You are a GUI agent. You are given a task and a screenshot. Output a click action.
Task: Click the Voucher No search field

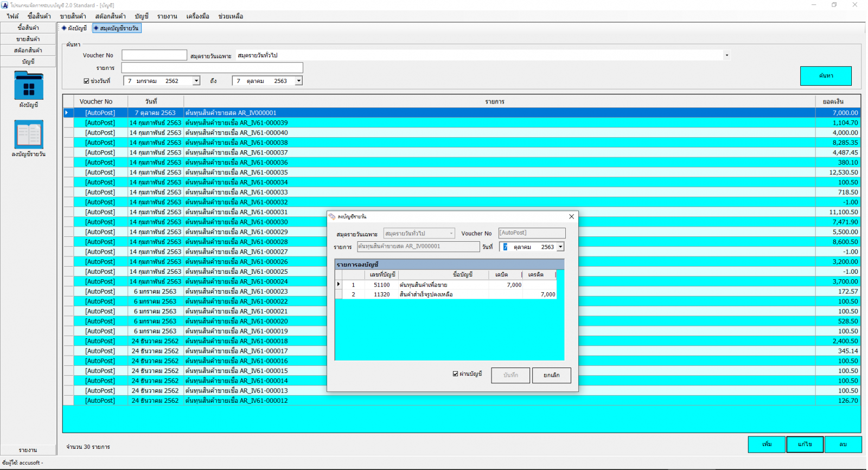pos(154,55)
